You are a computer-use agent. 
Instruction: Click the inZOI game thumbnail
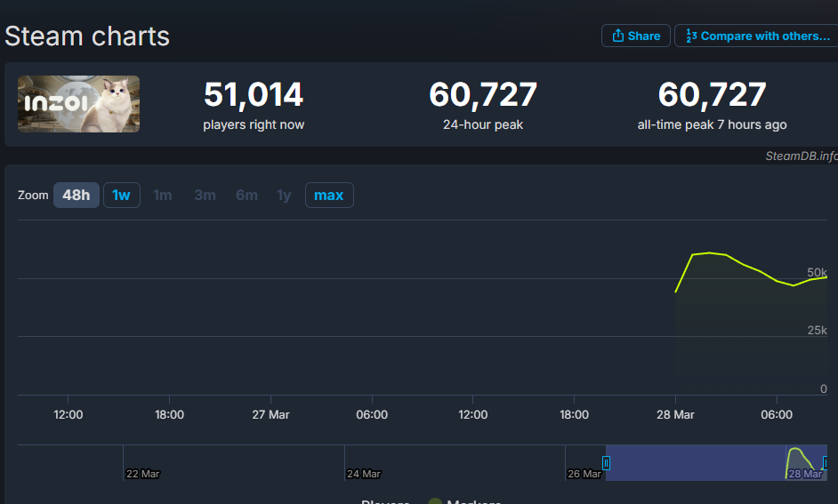pyautogui.click(x=78, y=104)
